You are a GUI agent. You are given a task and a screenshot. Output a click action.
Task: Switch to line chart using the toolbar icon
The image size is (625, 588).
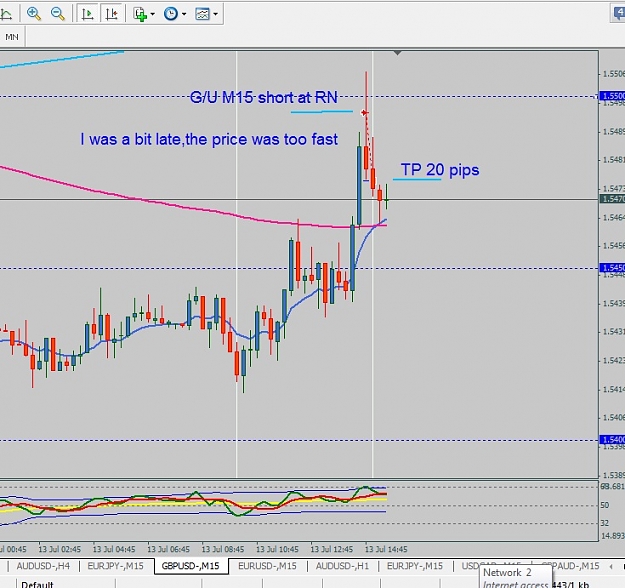pos(6,14)
